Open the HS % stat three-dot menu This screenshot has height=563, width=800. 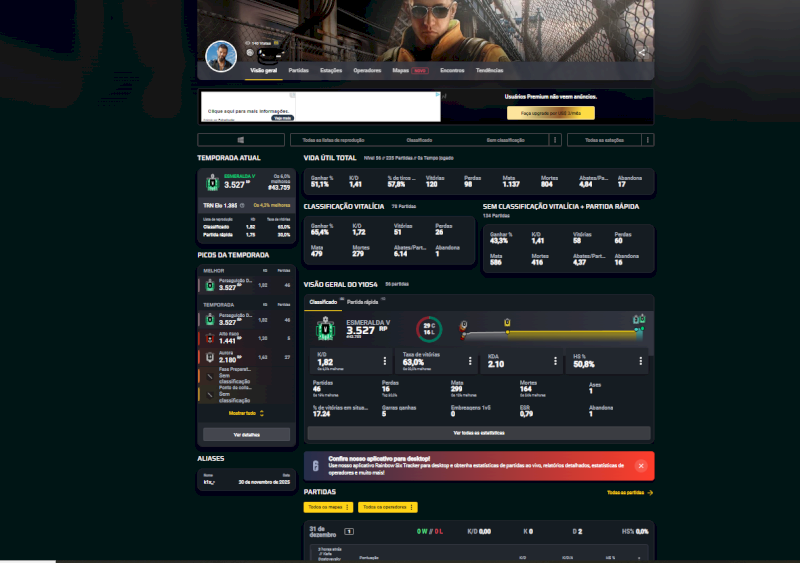tap(641, 361)
